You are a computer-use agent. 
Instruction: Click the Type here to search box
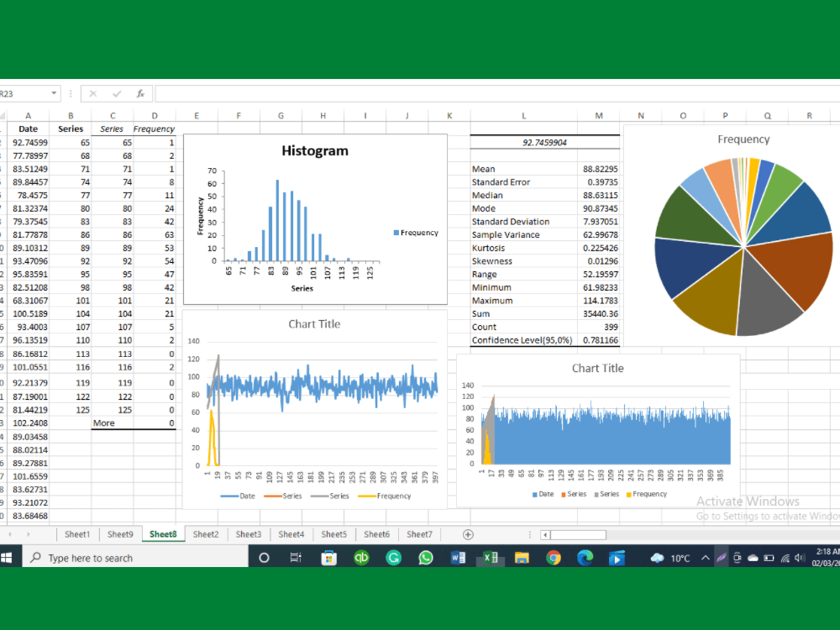[x=134, y=557]
